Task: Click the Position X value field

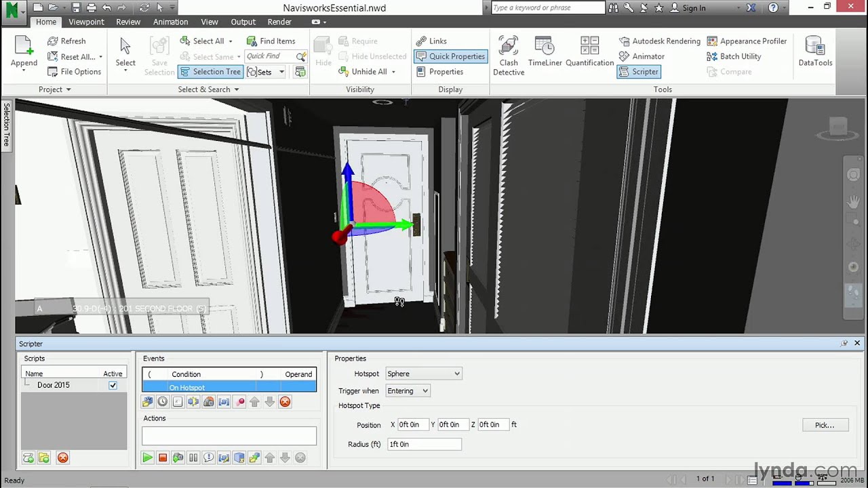Action: (x=413, y=424)
